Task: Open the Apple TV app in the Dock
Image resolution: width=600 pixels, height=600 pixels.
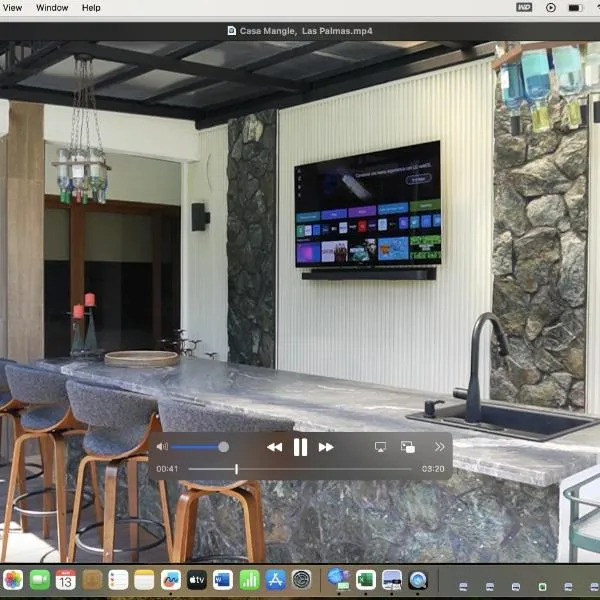Action: [x=196, y=579]
